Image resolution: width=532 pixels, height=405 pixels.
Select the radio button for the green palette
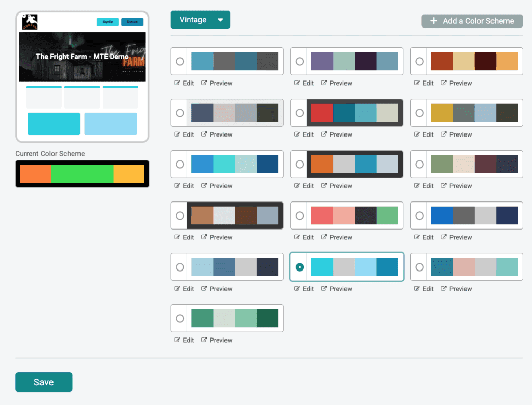(180, 318)
